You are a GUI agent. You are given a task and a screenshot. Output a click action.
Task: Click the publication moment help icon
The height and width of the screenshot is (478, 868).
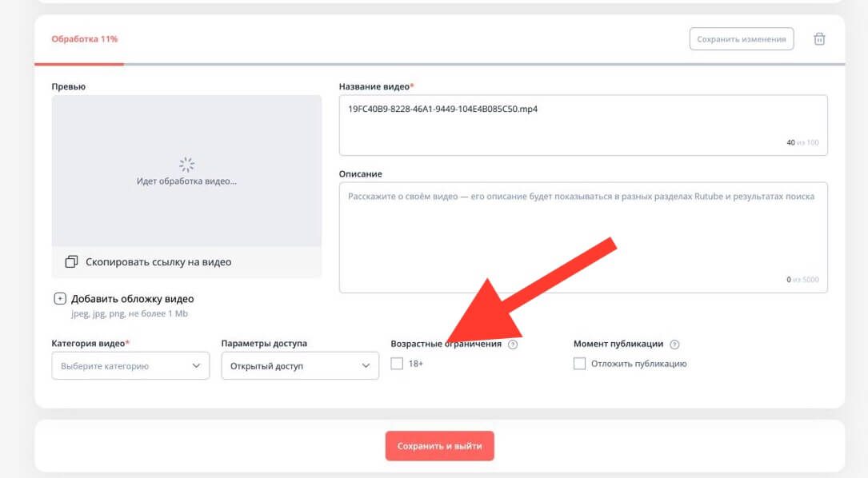point(674,345)
